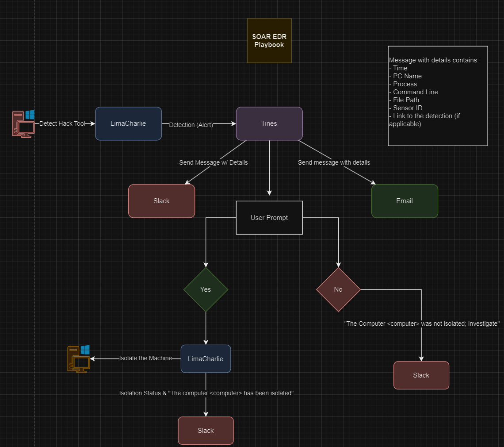
Task: Click the 'Link to the detection' line
Action: [424, 119]
